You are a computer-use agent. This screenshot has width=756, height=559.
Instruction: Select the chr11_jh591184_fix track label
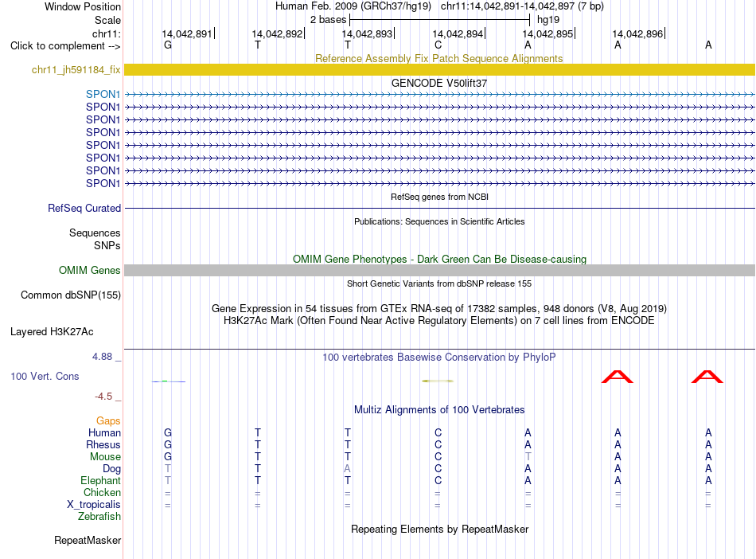coord(76,69)
